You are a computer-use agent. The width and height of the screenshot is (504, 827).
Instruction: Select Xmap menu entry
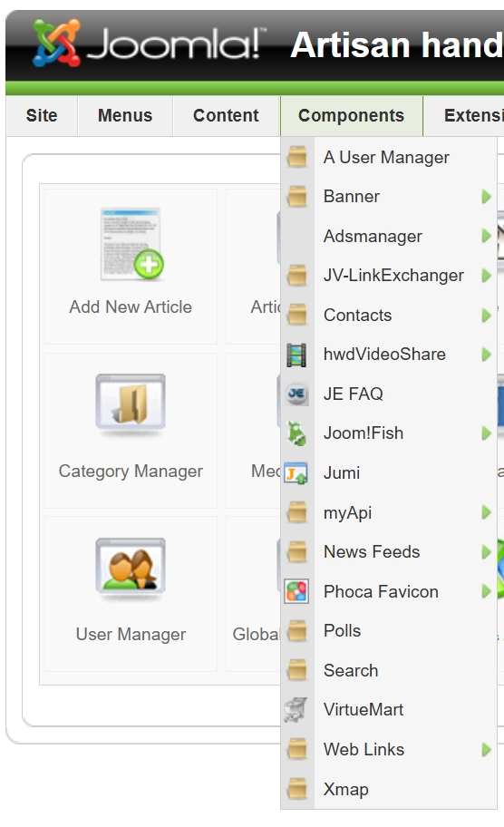point(389,789)
